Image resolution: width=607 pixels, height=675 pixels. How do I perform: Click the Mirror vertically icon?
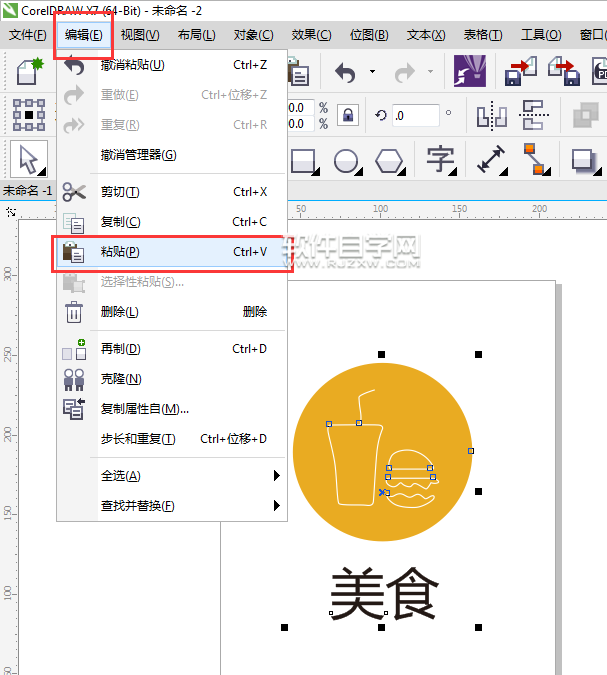534,115
